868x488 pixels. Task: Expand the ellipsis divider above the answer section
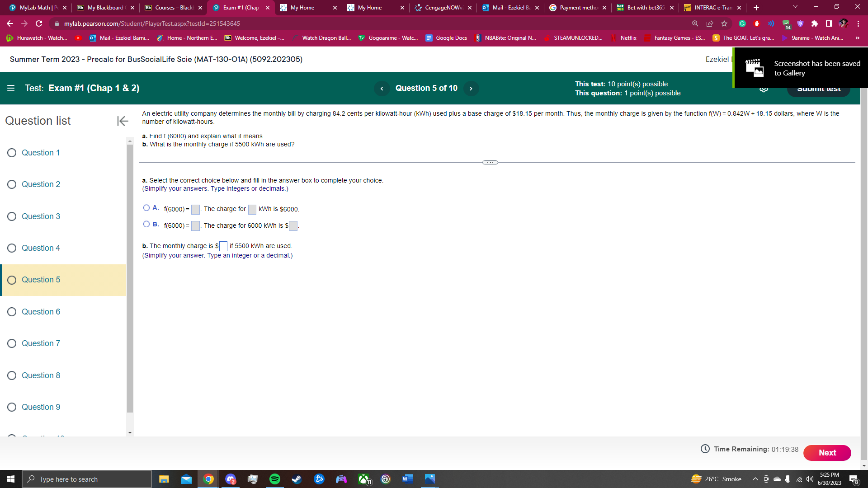pyautogui.click(x=490, y=162)
